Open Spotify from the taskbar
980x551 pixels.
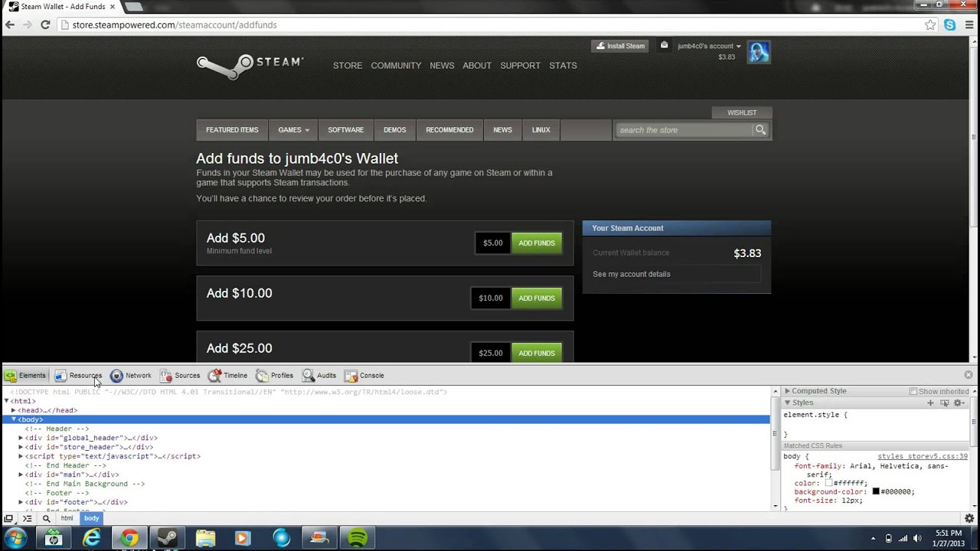357,538
